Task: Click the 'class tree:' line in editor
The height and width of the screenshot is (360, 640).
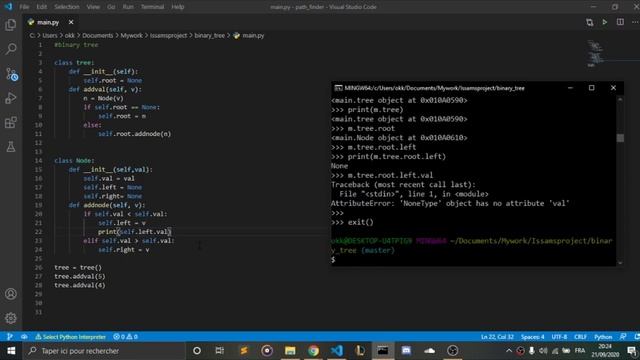Action: [74, 62]
